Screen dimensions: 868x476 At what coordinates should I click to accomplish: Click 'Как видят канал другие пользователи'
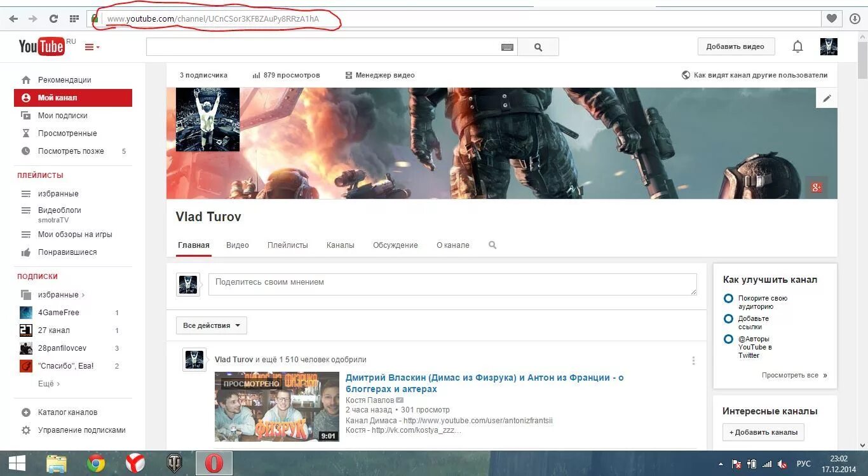(754, 75)
